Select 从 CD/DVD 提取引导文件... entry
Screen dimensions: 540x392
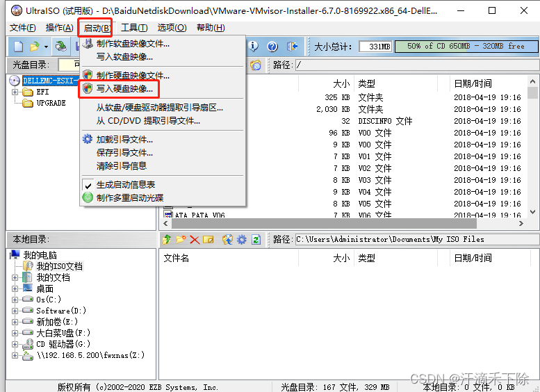pyautogui.click(x=163, y=121)
